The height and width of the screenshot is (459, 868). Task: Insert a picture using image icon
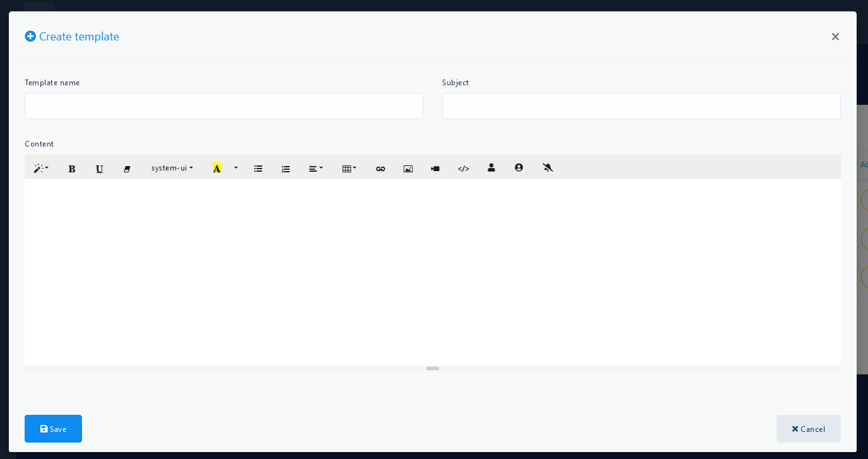[x=408, y=169]
